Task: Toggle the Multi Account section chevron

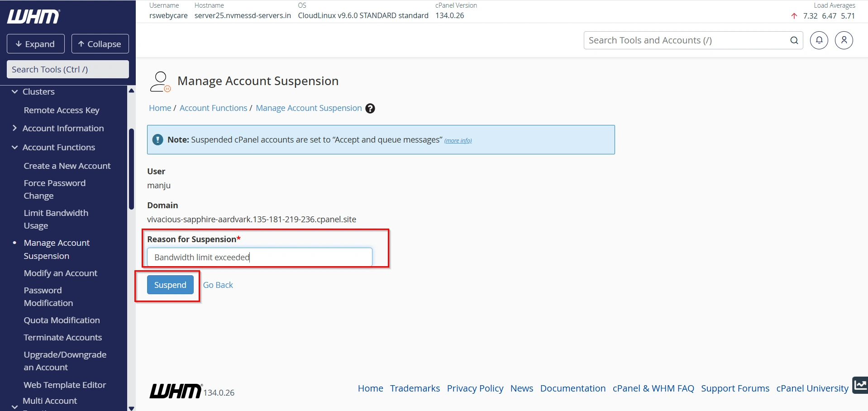Action: (14, 407)
